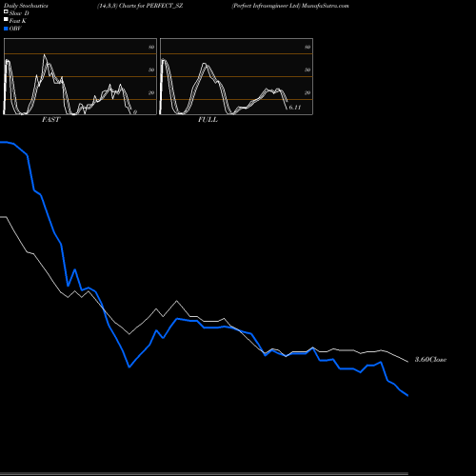Screen dimensions: 476x476
Task: Click the '3.60Close' price label
Action: pos(430,359)
